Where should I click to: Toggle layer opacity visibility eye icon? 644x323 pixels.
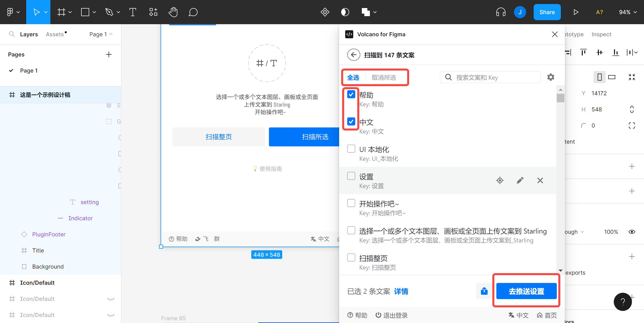tap(632, 232)
